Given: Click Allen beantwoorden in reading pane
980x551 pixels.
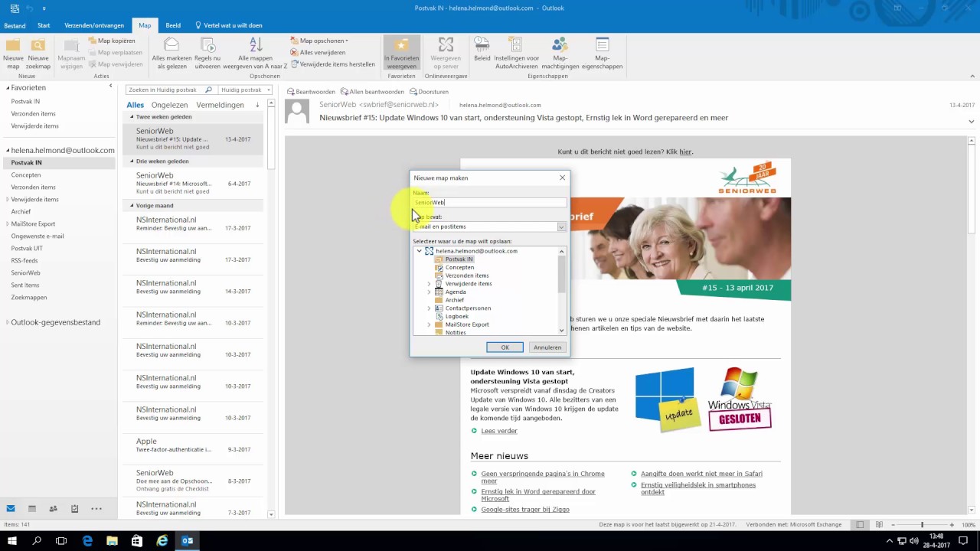Looking at the screenshot, I should tap(371, 91).
